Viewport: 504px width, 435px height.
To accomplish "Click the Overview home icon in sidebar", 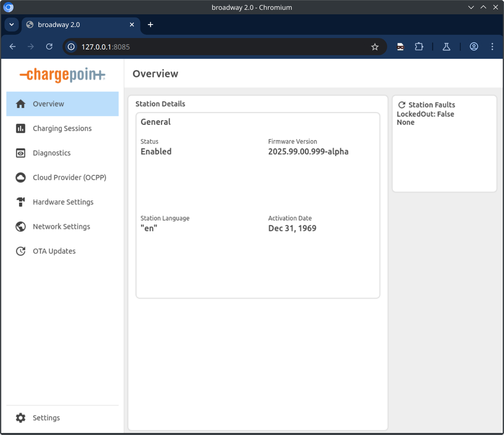I will pyautogui.click(x=20, y=104).
